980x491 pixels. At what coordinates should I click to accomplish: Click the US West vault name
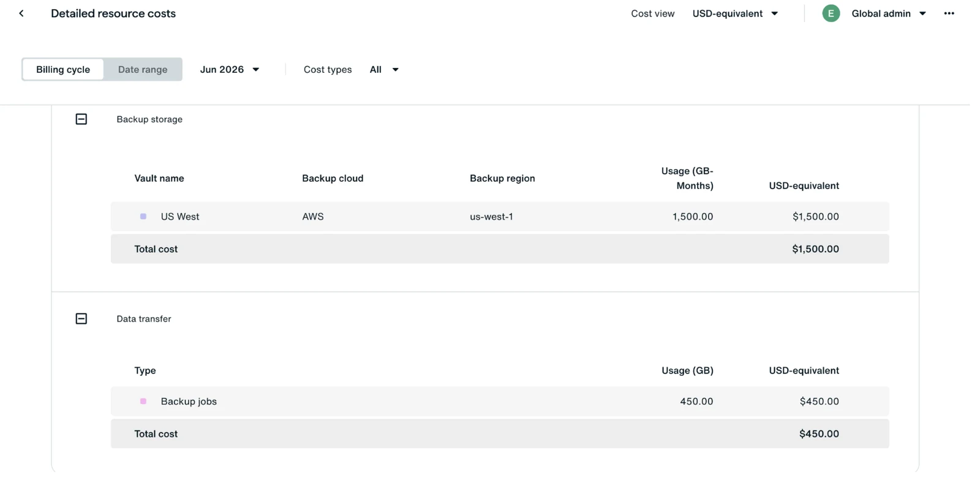(x=180, y=217)
